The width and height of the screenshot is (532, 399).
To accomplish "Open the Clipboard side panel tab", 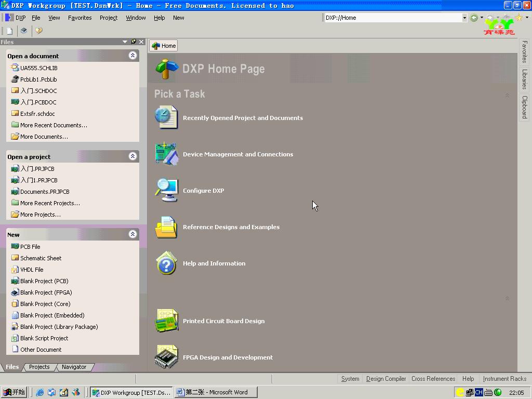I will coord(525,107).
